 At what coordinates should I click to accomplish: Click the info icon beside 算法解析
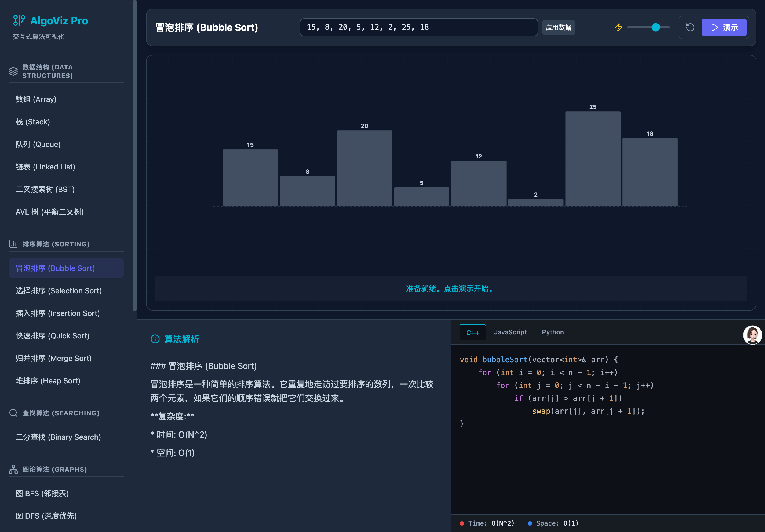click(155, 339)
